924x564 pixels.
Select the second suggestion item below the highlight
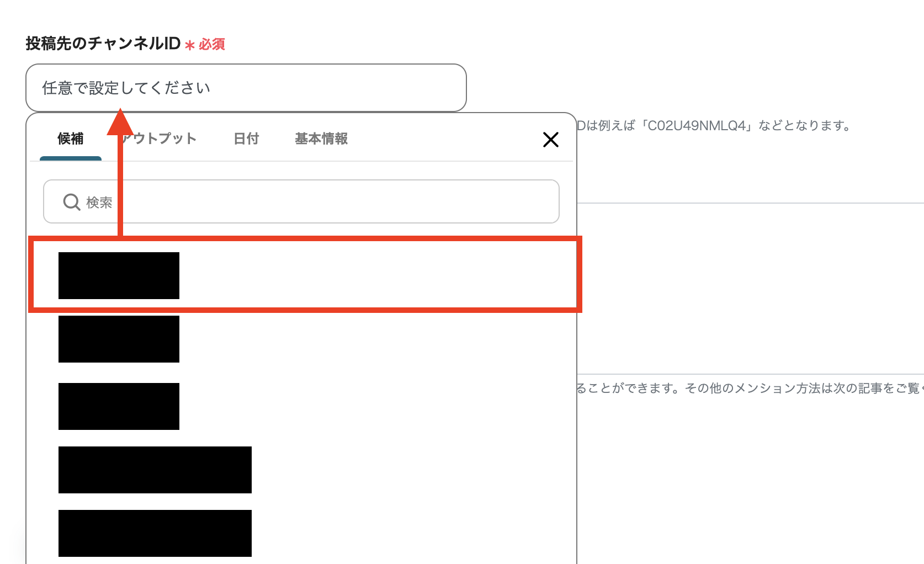[119, 339]
